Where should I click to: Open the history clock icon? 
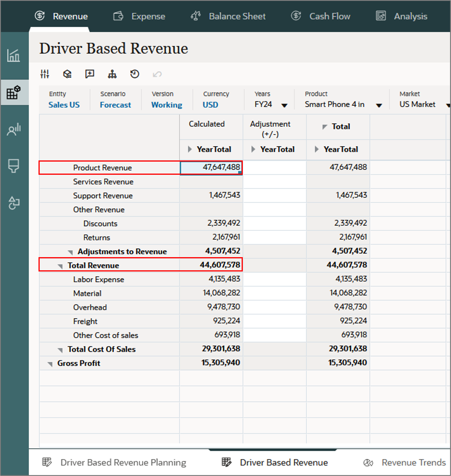(x=135, y=74)
